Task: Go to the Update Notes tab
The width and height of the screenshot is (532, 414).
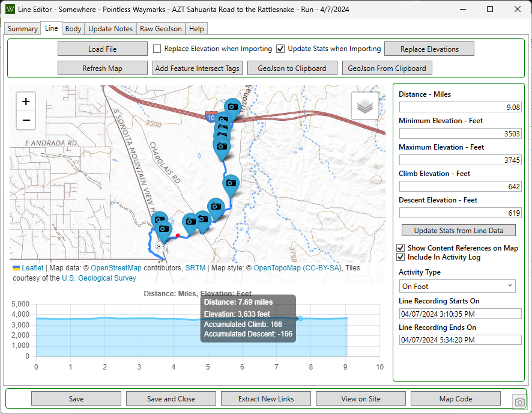Action: point(110,29)
